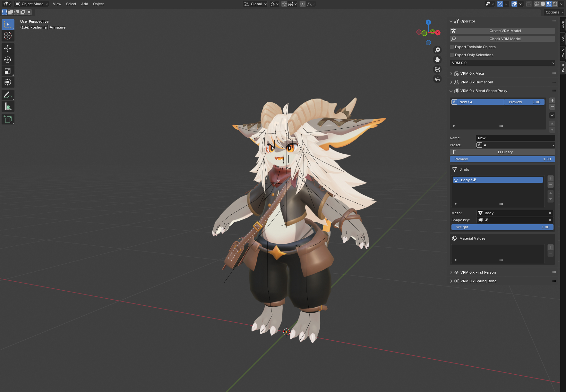This screenshot has width=566, height=392.
Task: Enable Export Only Selections checkbox
Action: click(452, 55)
